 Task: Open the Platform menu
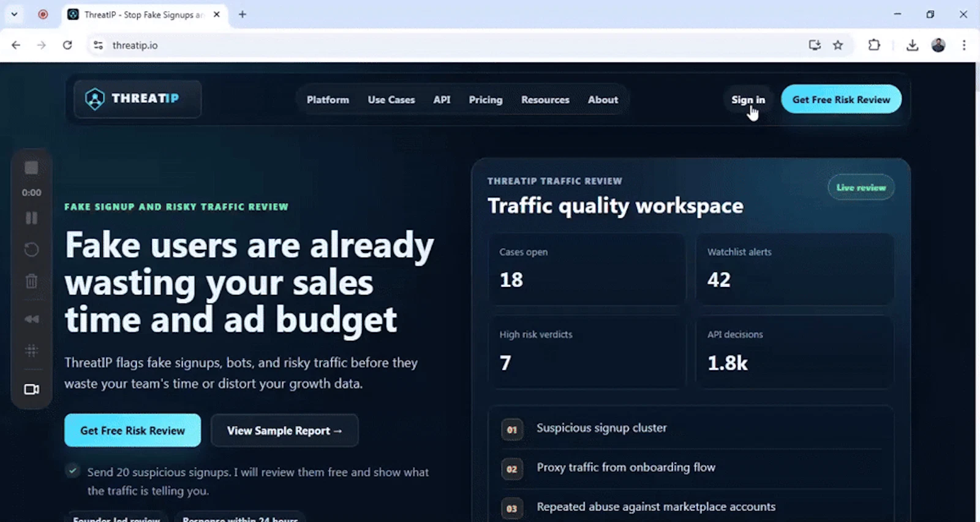[x=328, y=100]
